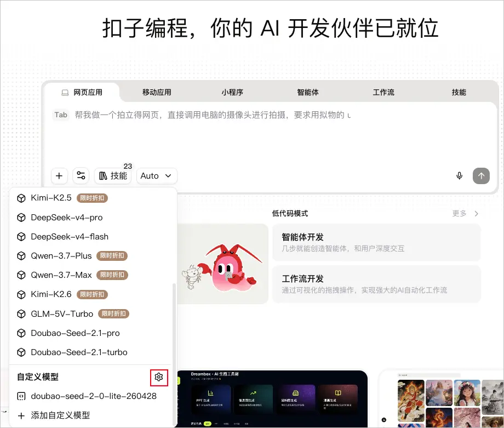This screenshot has width=504, height=428.
Task: Click 限时折扣 badge next to Qwen-3.7-Plus
Action: tap(112, 255)
